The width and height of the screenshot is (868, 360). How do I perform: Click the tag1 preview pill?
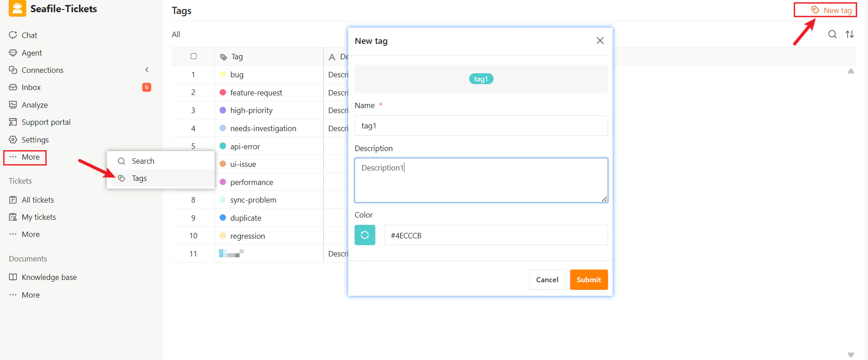[x=481, y=79]
